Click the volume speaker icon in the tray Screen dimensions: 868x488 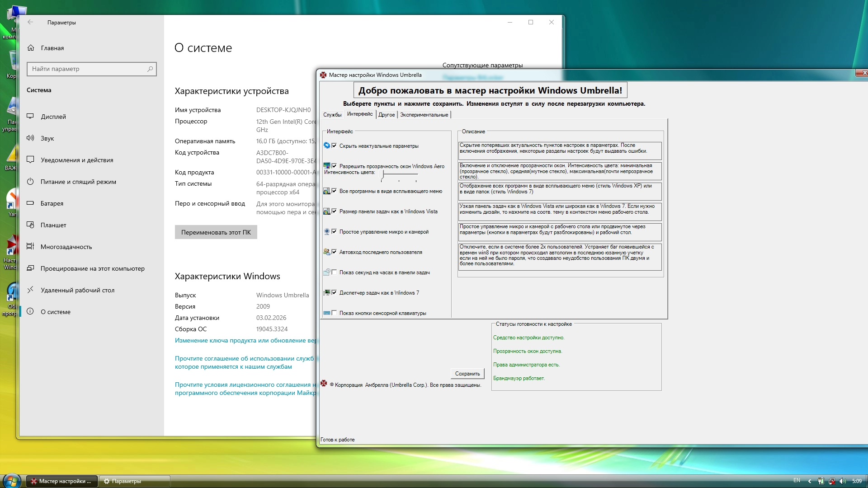842,481
